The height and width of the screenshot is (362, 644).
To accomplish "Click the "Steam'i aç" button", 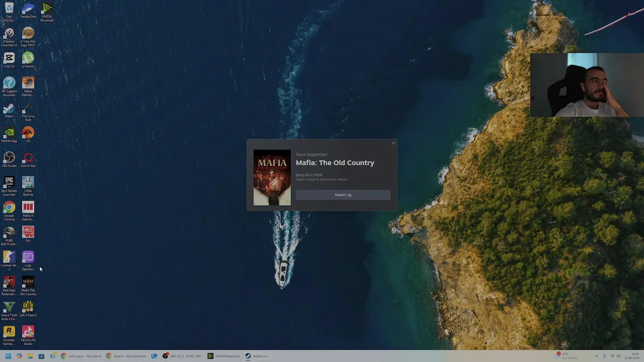I will pyautogui.click(x=343, y=195).
